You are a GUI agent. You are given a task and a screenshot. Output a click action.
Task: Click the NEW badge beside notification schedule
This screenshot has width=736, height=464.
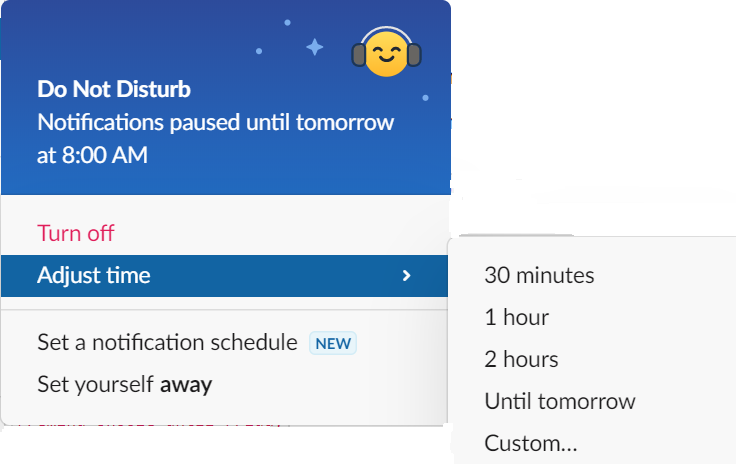tap(333, 343)
